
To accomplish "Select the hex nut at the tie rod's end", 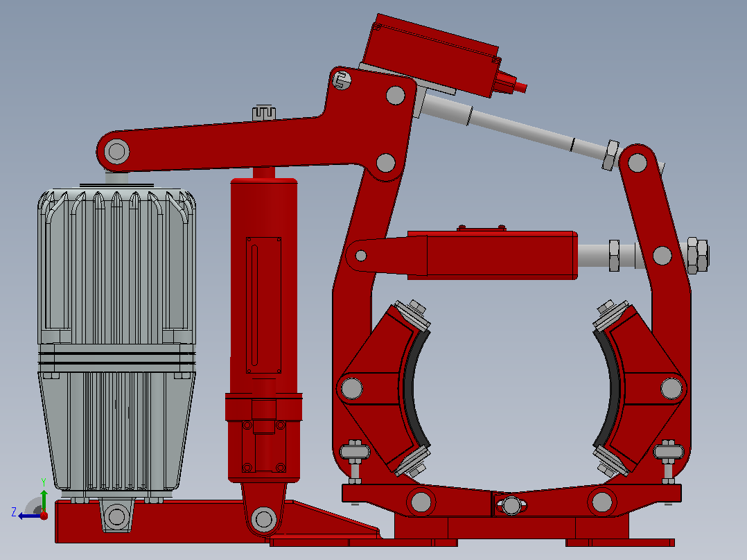I will tap(610, 155).
